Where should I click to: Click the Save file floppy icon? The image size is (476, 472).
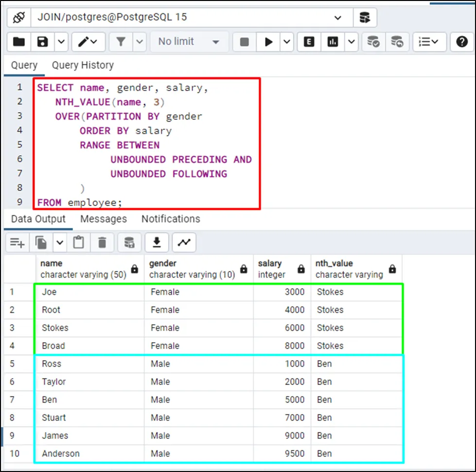coord(43,42)
